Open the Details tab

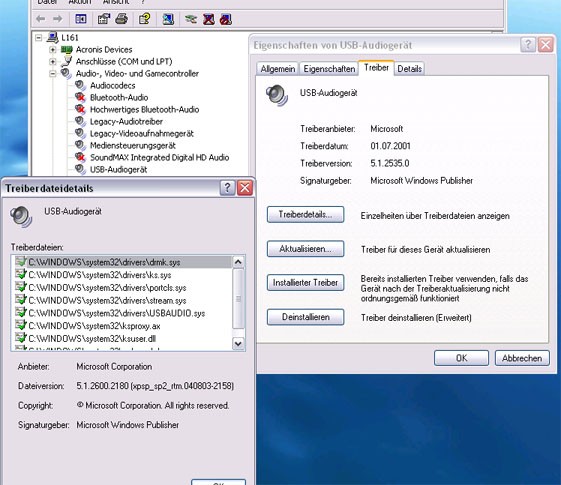click(x=409, y=69)
